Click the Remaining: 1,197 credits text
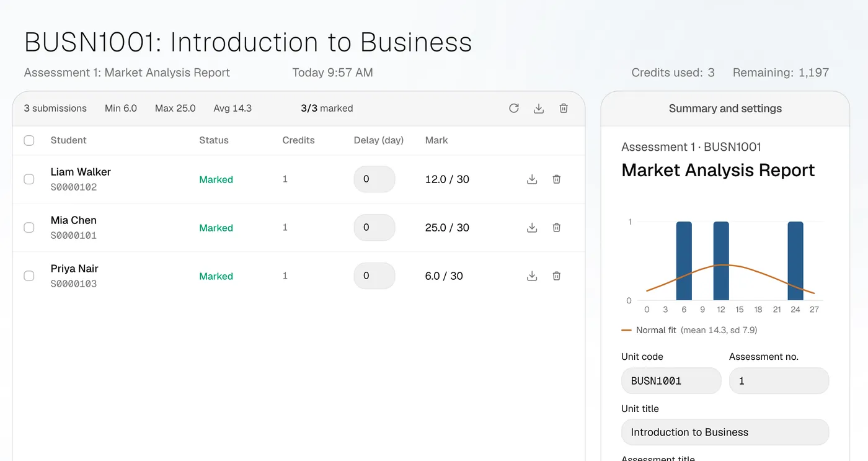Screen dimensions: 868x461 781,73
